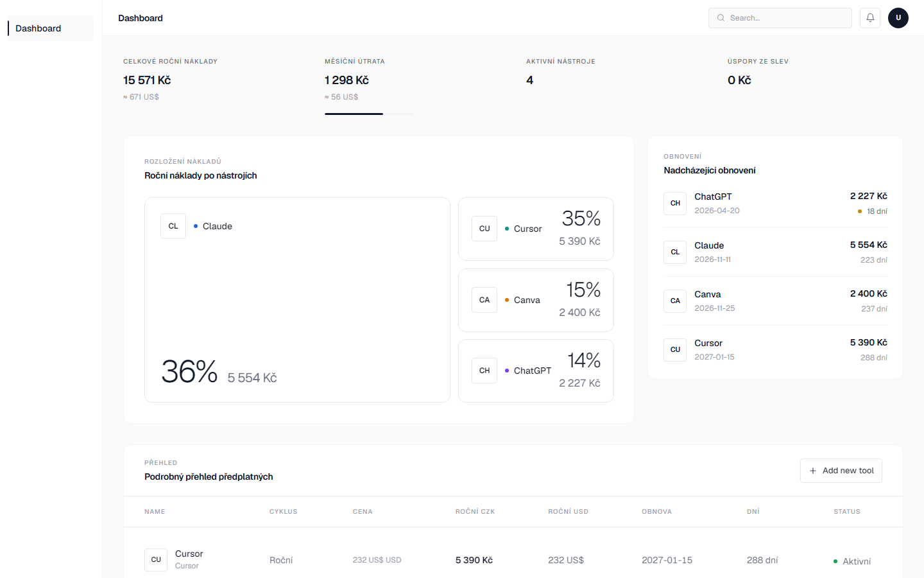The height and width of the screenshot is (578, 924).
Task: Click the notification bell icon
Action: click(870, 18)
